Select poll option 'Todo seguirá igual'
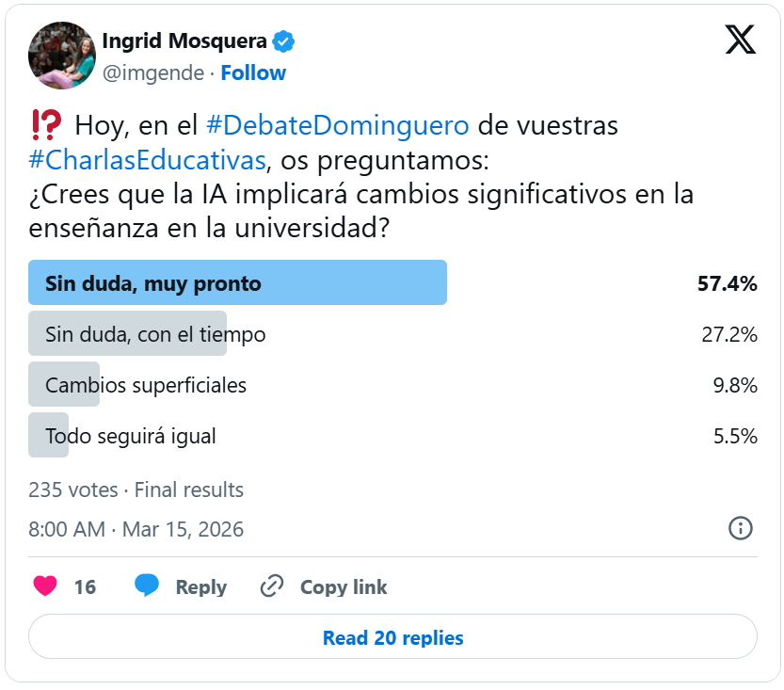The height and width of the screenshot is (690, 784). coord(131,436)
